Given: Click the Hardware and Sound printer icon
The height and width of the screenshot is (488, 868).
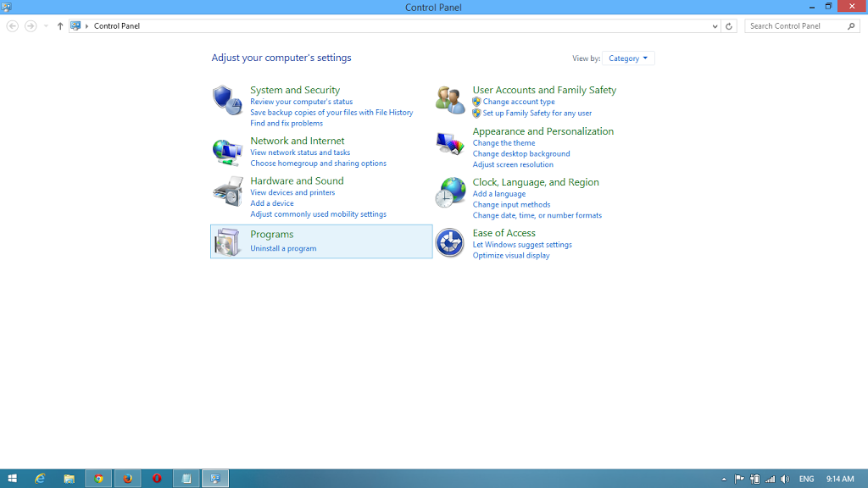Looking at the screenshot, I should [227, 191].
